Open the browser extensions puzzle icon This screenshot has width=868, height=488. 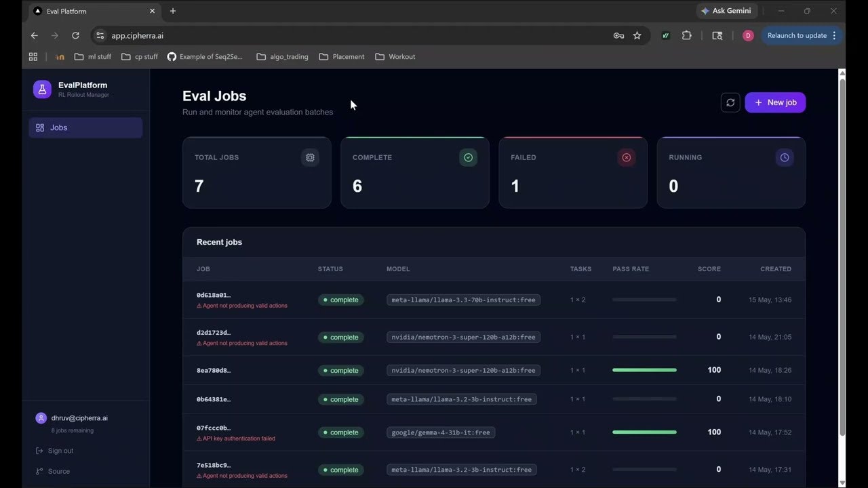[x=686, y=35]
